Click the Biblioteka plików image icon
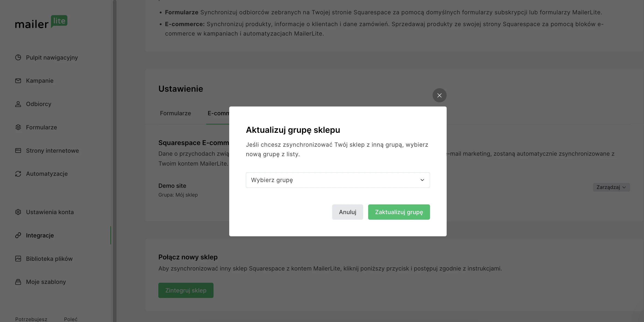This screenshot has width=644, height=322. (x=18, y=259)
